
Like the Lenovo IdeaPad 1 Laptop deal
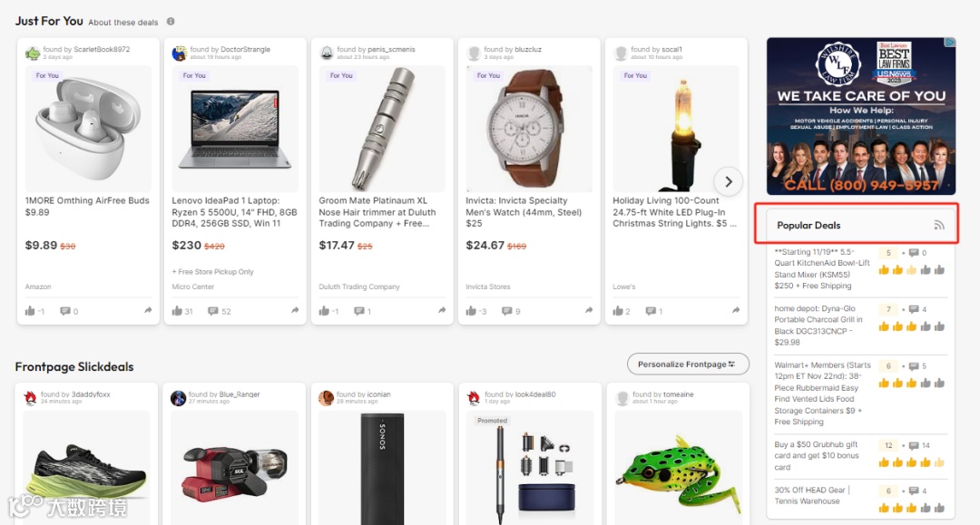178,311
